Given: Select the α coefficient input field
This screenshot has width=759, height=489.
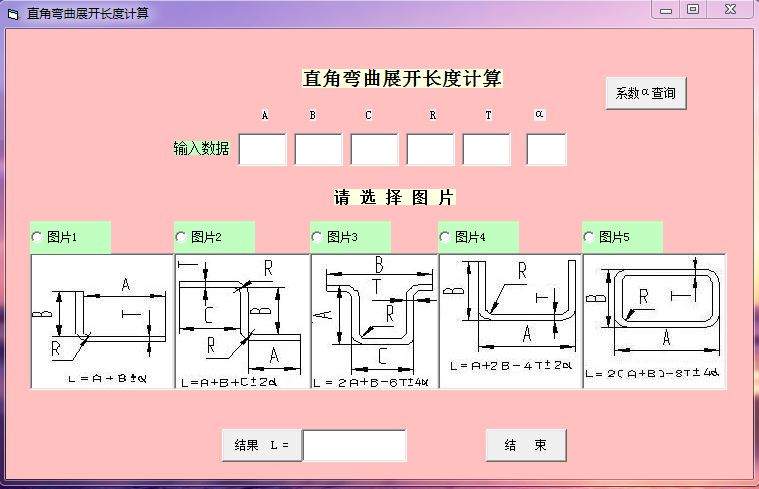Looking at the screenshot, I should tap(546, 150).
